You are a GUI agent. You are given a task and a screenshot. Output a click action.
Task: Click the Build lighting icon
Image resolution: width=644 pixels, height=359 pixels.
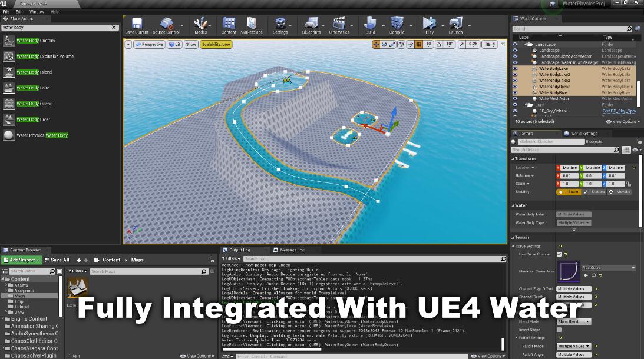pos(370,24)
